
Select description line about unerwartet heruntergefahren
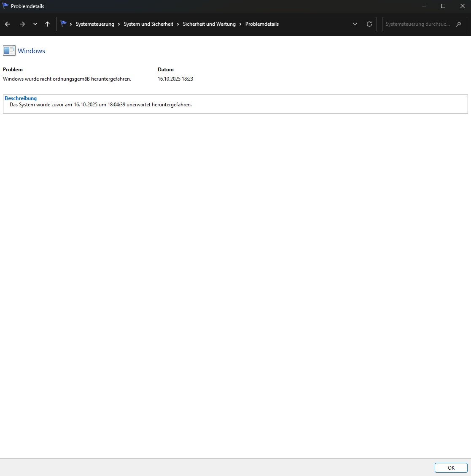(101, 105)
